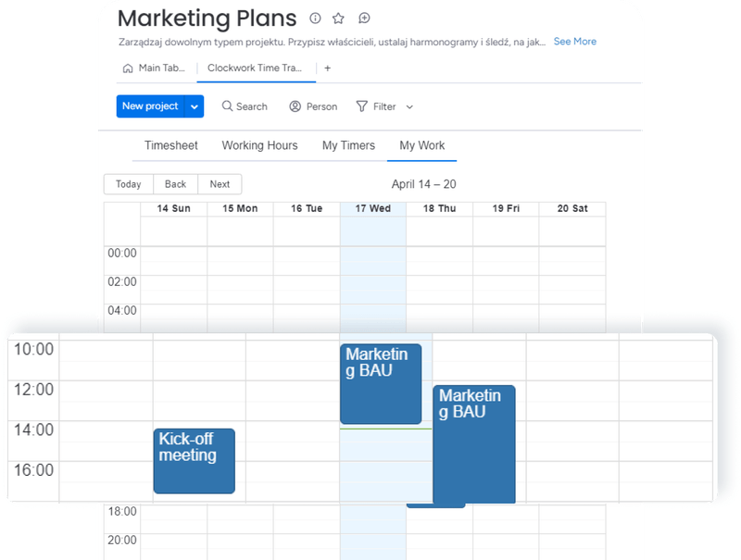Open the Marketing Plans info icon
The height and width of the screenshot is (560, 741).
tap(314, 18)
